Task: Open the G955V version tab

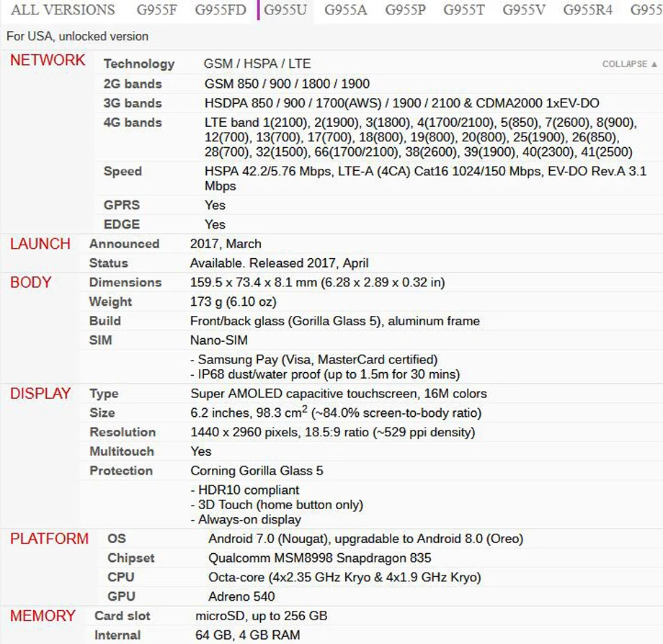Action: pyautogui.click(x=524, y=9)
